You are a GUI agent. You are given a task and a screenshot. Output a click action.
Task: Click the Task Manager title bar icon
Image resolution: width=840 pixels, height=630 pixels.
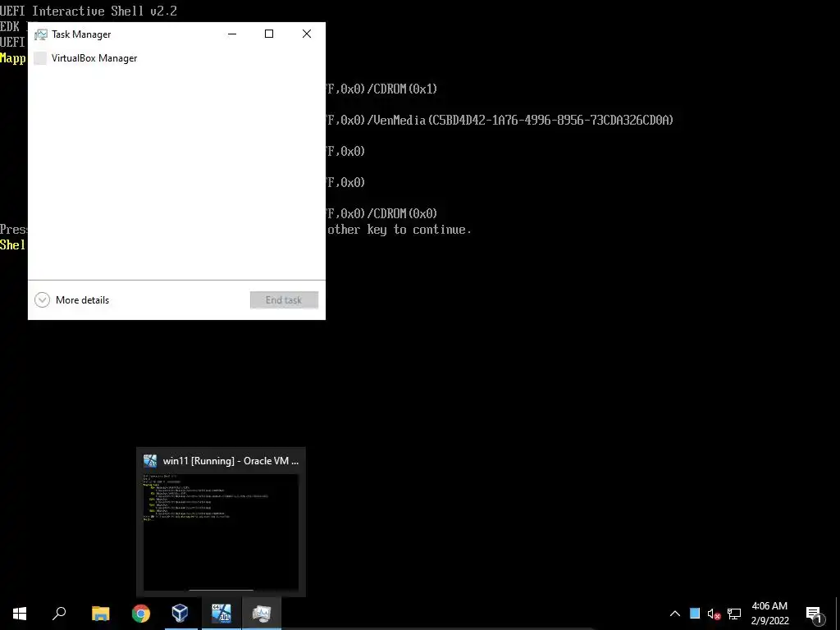point(41,34)
